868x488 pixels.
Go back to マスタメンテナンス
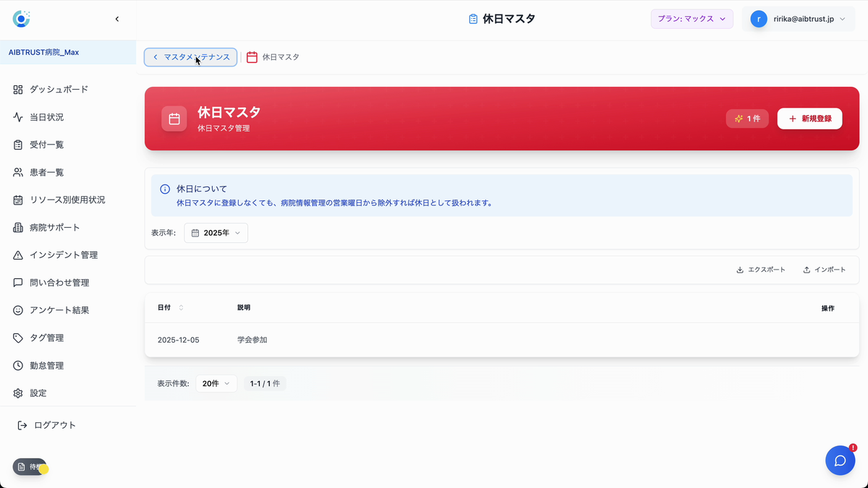[190, 57]
